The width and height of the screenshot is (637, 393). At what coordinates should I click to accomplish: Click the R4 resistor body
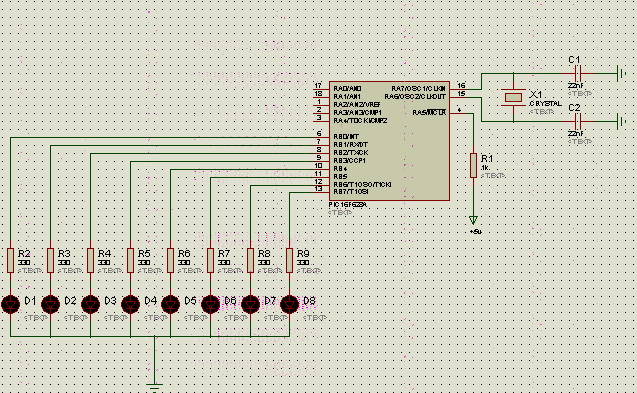[90, 260]
